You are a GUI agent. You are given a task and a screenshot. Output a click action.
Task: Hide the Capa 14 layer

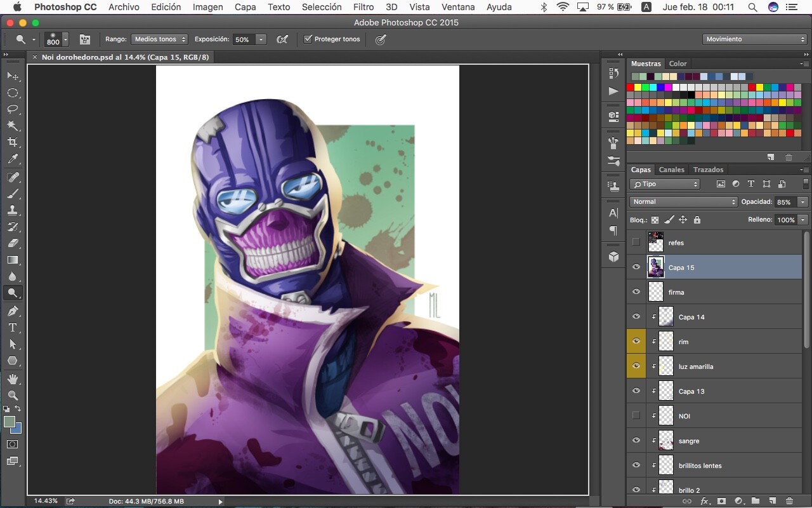[636, 317]
